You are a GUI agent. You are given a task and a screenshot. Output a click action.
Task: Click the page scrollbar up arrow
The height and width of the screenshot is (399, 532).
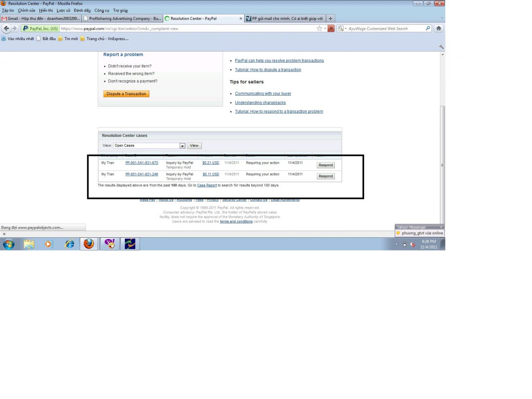pyautogui.click(x=442, y=55)
